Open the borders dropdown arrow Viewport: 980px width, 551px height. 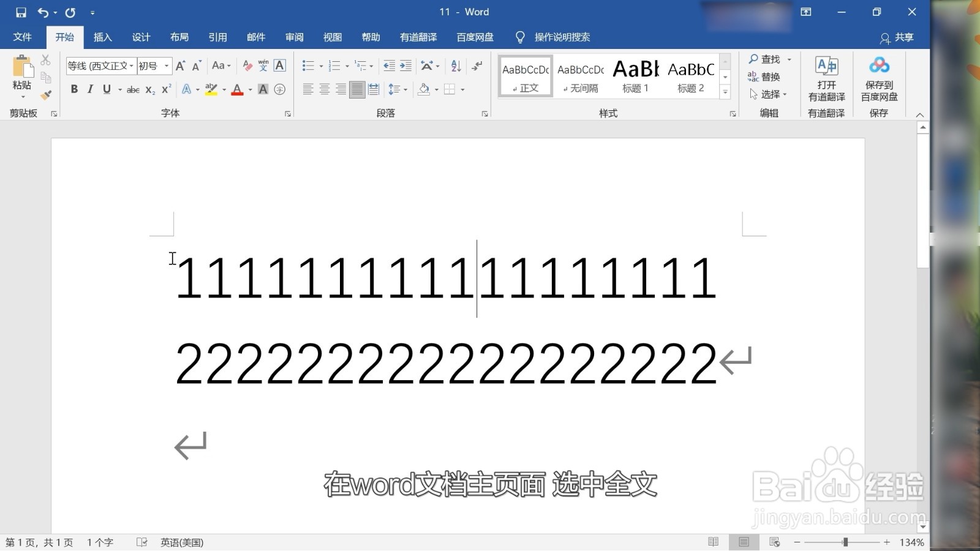coord(462,90)
